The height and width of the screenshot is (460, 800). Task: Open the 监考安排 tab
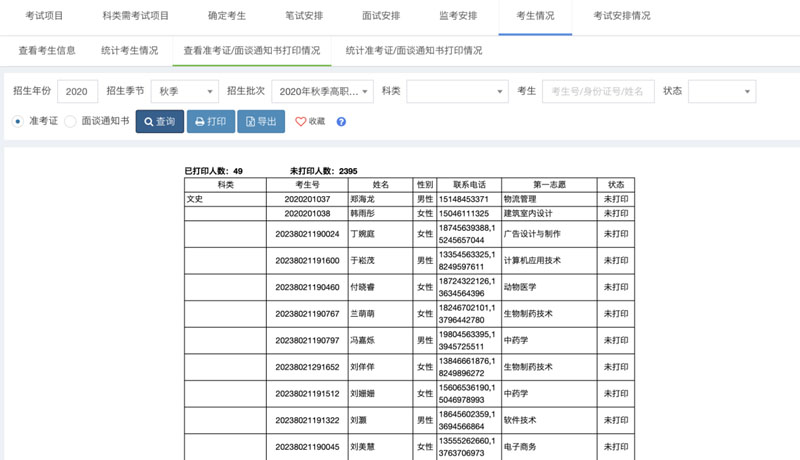pos(459,16)
